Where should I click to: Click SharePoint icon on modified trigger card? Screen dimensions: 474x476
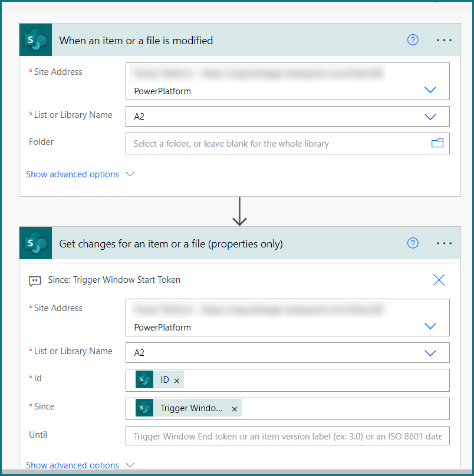[35, 40]
